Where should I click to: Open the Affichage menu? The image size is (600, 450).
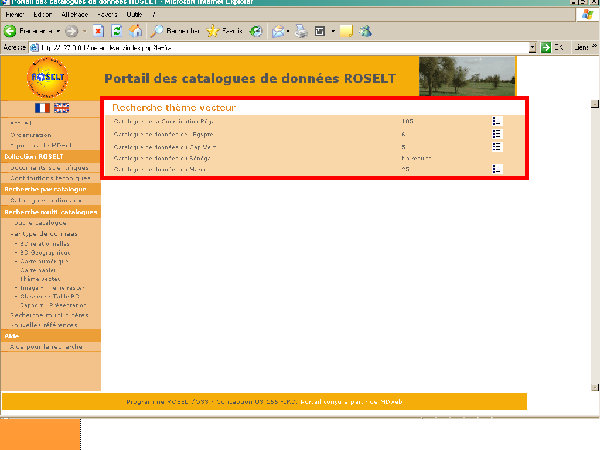(75, 15)
